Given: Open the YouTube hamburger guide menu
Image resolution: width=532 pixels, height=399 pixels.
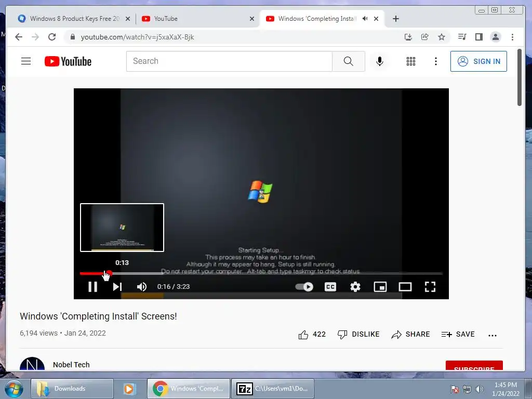Looking at the screenshot, I should coord(26,61).
